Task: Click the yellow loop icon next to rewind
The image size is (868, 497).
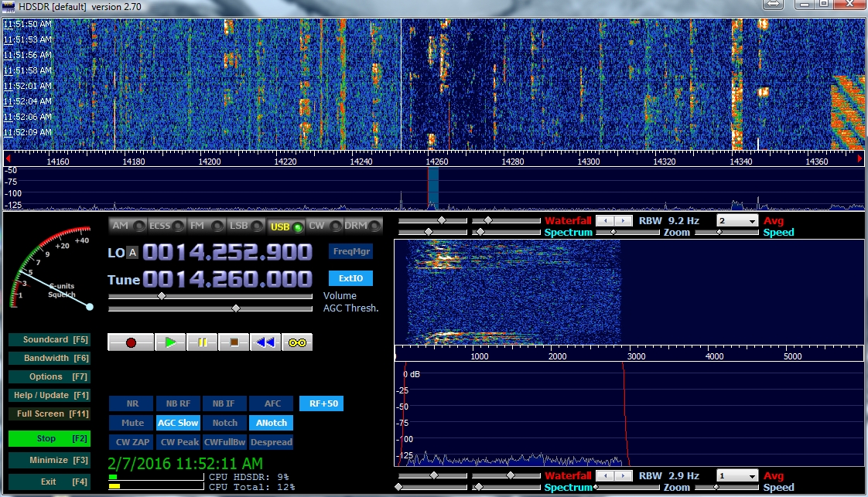Action: tap(298, 341)
